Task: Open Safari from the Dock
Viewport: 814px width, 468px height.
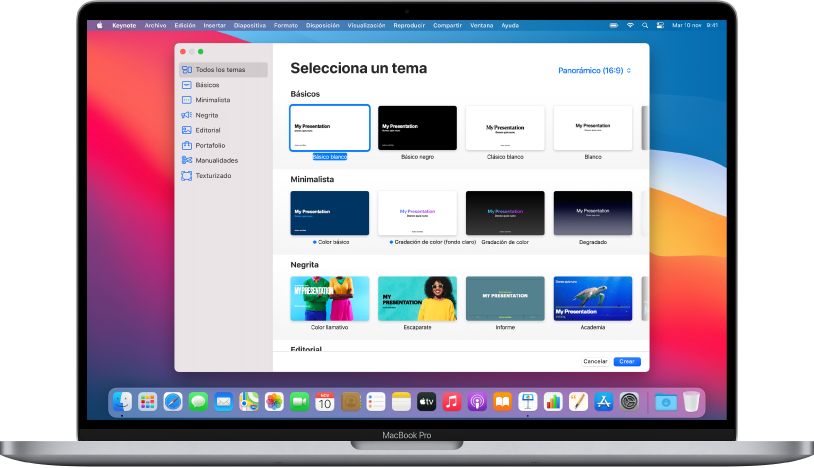Action: [x=173, y=402]
